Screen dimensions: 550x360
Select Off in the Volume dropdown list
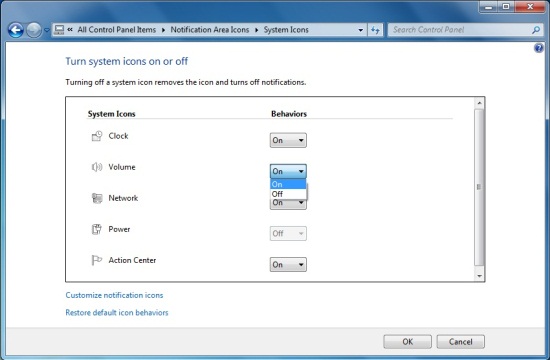click(288, 194)
